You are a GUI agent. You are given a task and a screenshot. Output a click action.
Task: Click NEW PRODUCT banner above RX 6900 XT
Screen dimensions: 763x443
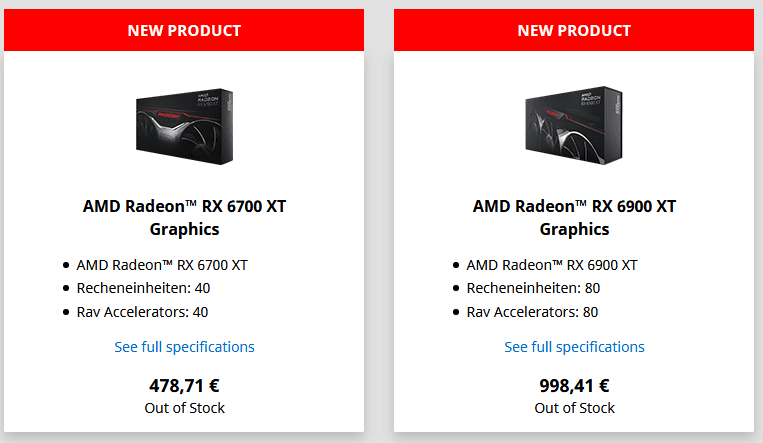[x=574, y=30]
